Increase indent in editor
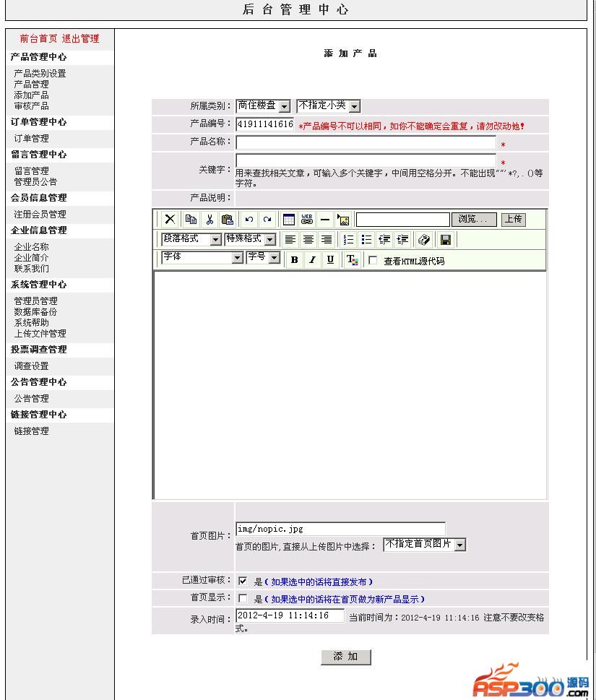Screen dimensions: 596x700 pyautogui.click(x=402, y=240)
